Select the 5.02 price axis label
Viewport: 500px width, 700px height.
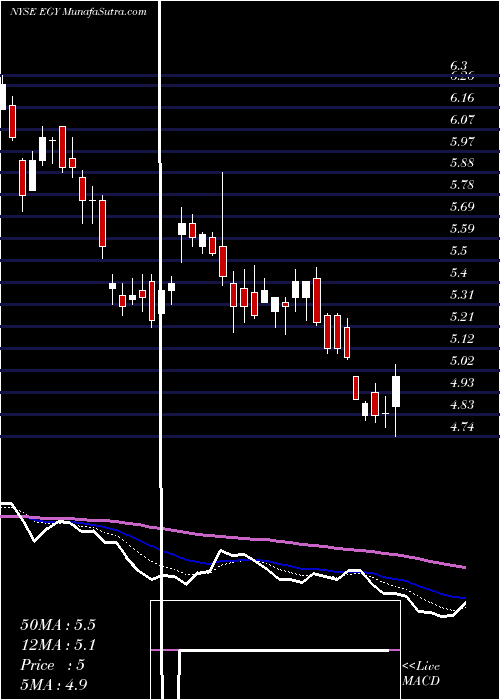(x=462, y=361)
